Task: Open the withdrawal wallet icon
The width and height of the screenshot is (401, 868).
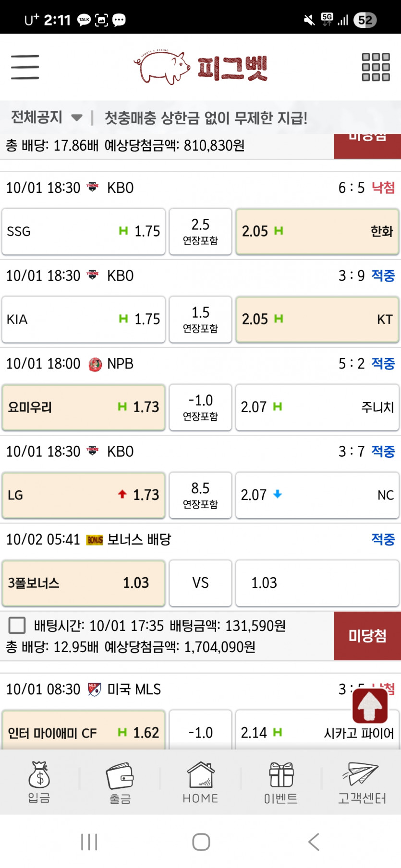Action: click(120, 782)
